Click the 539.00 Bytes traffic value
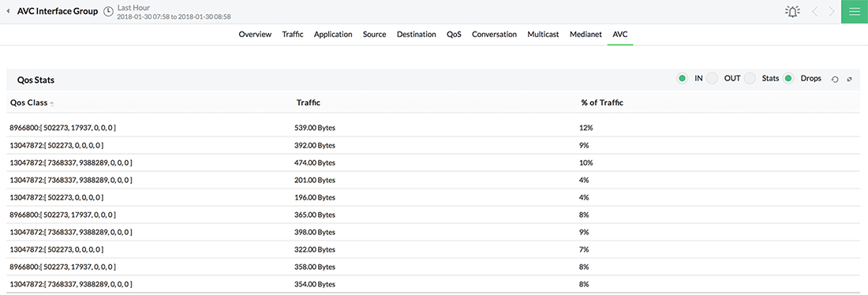This screenshot has width=868, height=295. click(315, 128)
